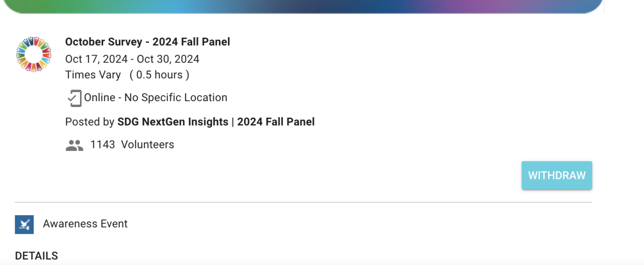Click the horizontal divider below the Withdraw button
Viewport: 644px width, 265px height.
click(x=303, y=202)
